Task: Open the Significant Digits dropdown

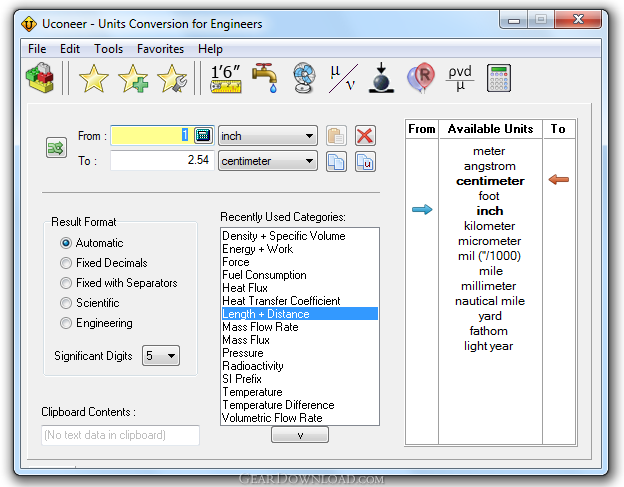Action: [161, 355]
